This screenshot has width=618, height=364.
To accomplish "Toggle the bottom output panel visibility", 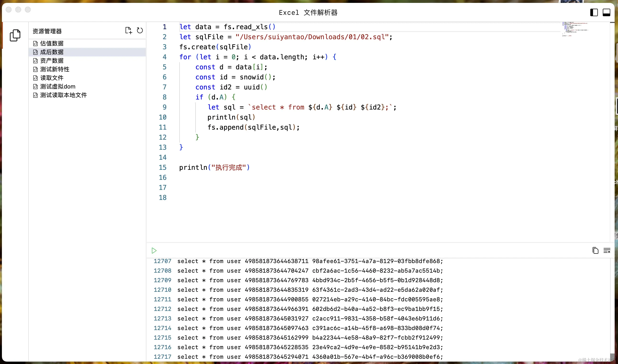I will 606,12.
